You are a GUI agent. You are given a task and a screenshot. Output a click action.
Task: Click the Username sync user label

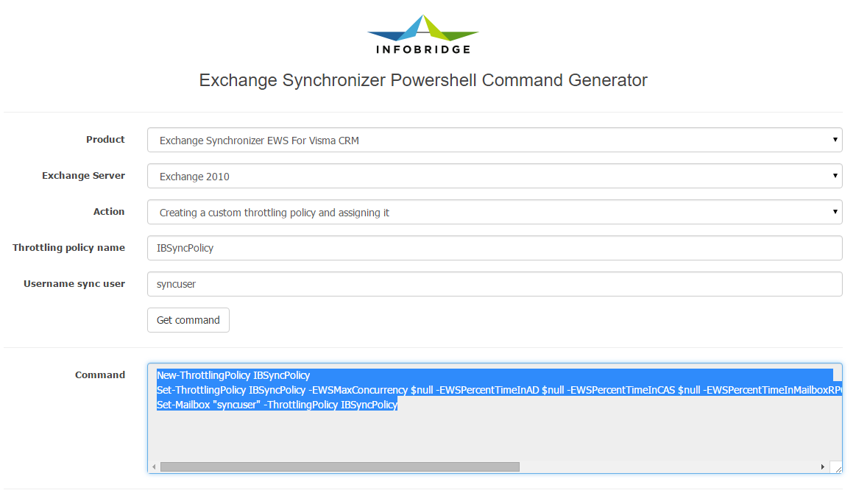tap(74, 283)
